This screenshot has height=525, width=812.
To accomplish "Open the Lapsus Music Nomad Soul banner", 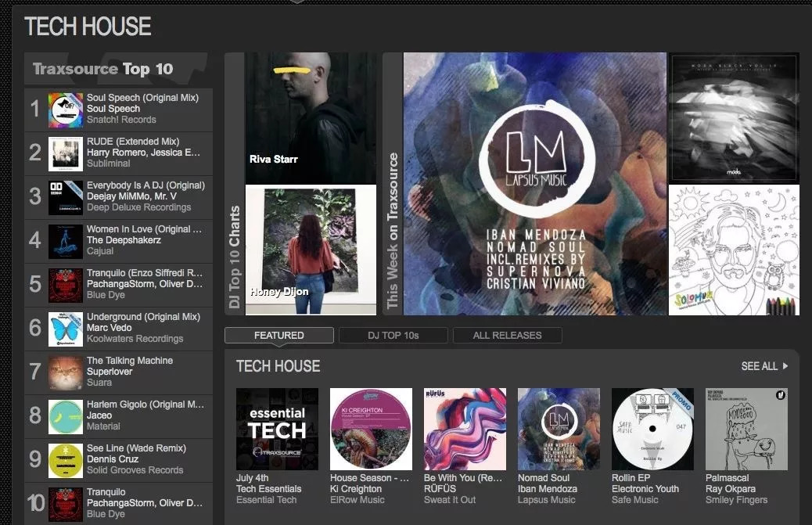I will point(535,184).
